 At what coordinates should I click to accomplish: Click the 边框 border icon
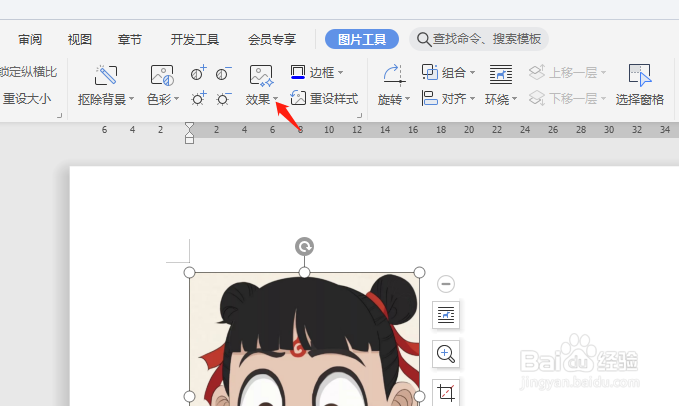[x=298, y=72]
